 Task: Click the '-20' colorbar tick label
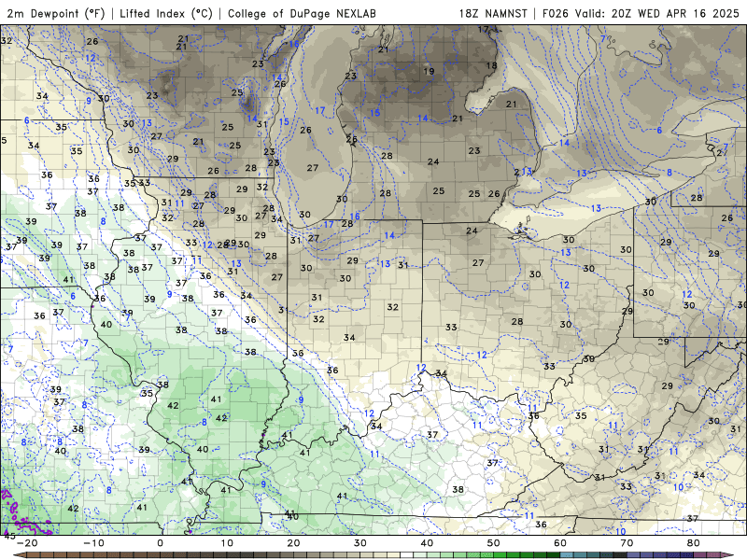coord(27,543)
